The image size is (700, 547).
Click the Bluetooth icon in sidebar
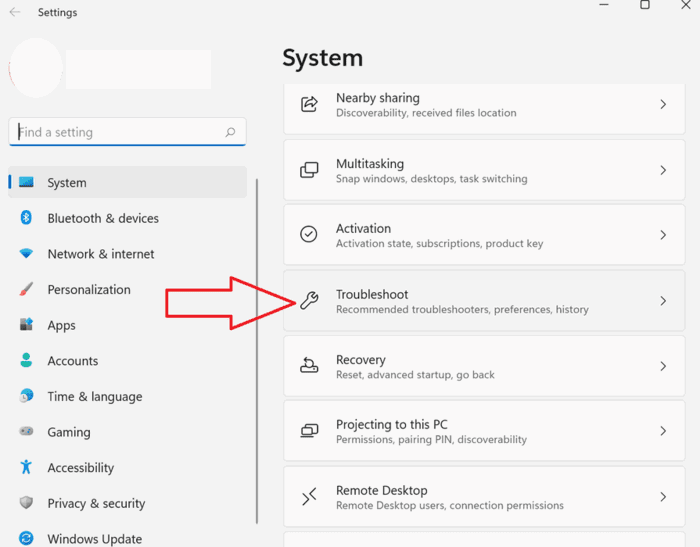click(26, 217)
